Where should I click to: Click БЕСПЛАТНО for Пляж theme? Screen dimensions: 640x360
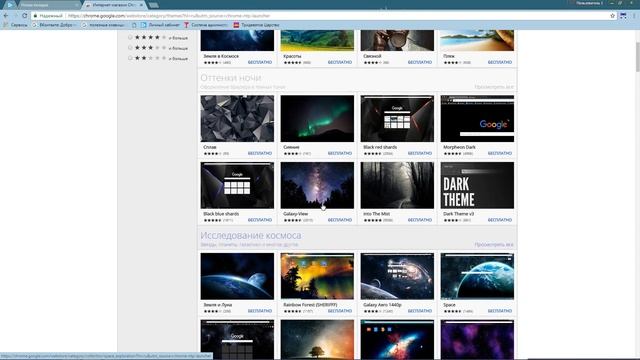point(500,62)
